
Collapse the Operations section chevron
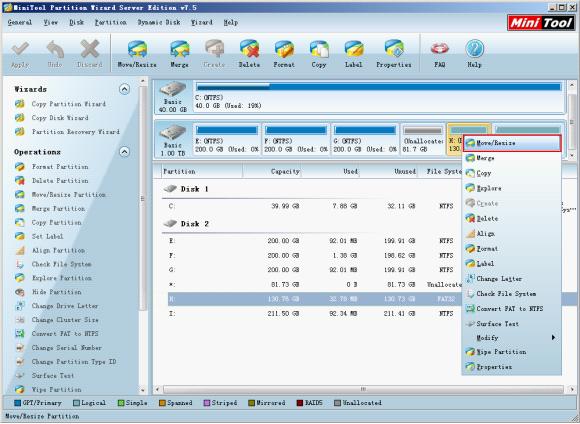point(125,152)
